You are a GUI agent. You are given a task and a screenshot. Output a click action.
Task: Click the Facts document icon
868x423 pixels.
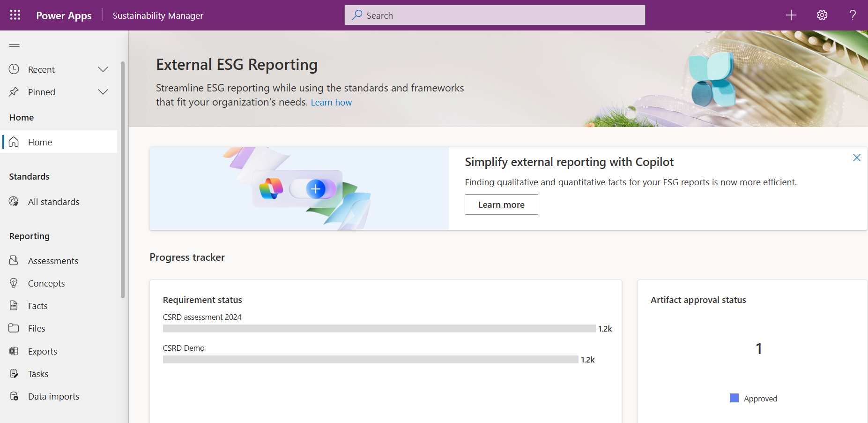click(x=14, y=306)
